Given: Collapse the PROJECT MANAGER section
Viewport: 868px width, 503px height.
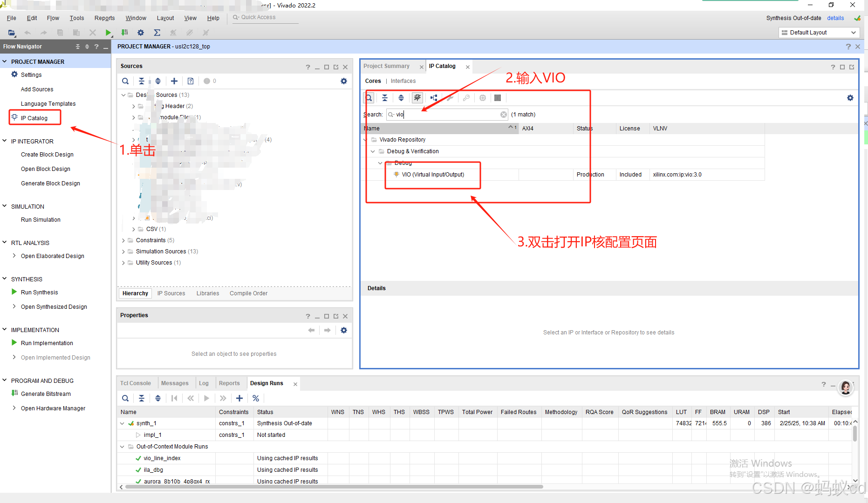Looking at the screenshot, I should pyautogui.click(x=5, y=61).
